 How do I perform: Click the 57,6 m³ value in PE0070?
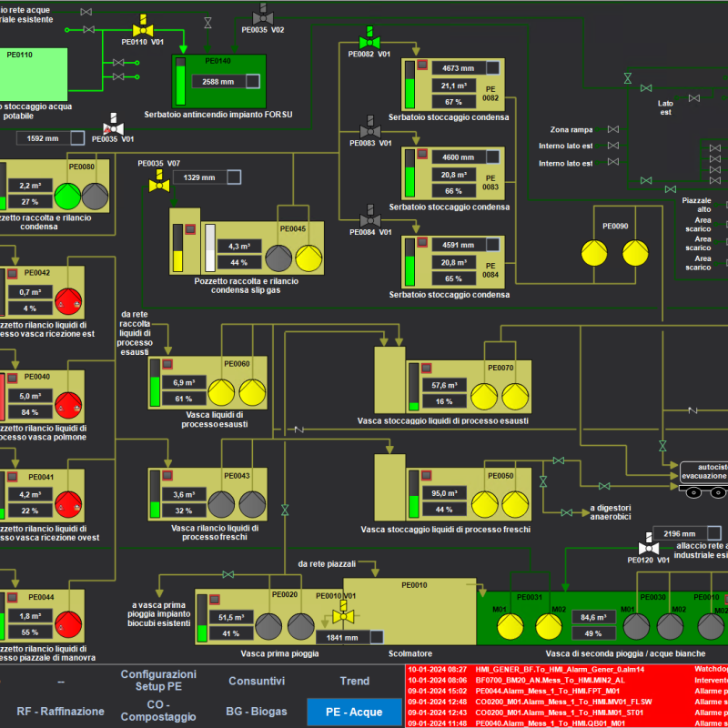click(444, 385)
